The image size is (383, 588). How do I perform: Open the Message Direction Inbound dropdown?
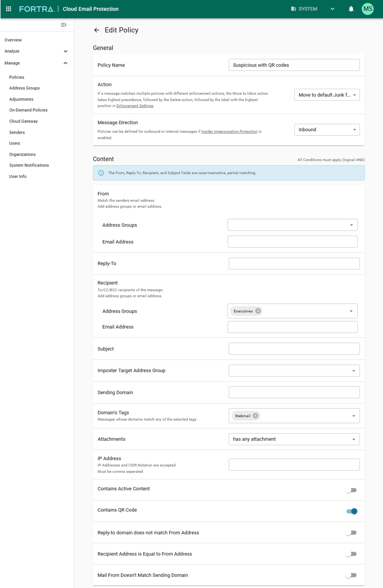(x=326, y=129)
